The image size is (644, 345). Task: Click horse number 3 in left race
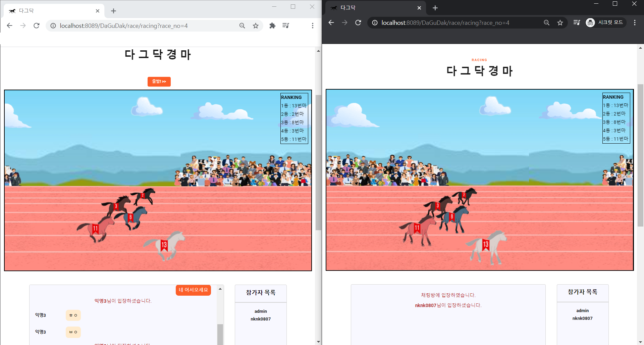[116, 206]
